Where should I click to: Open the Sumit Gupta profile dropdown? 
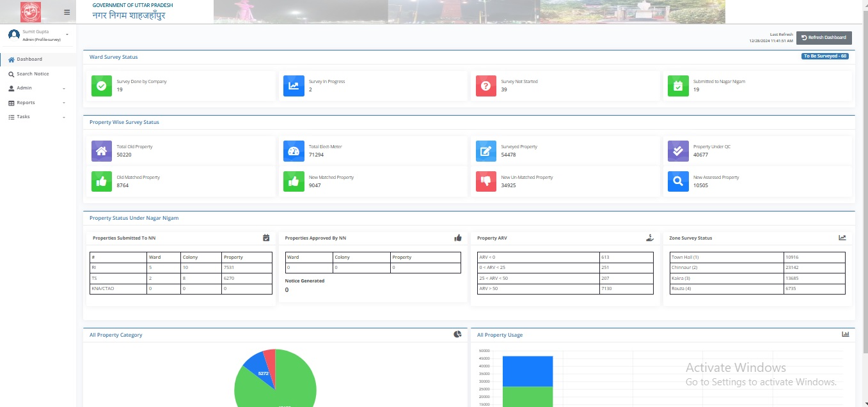pos(40,35)
